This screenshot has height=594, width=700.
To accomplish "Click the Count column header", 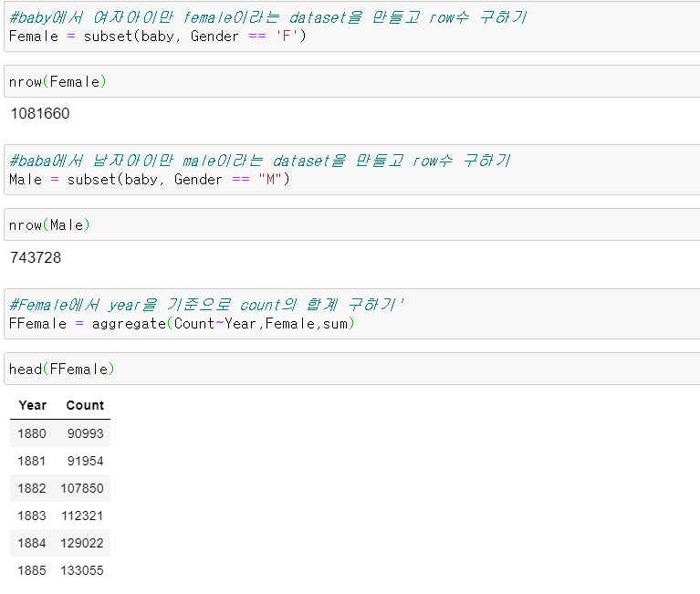I will (85, 405).
